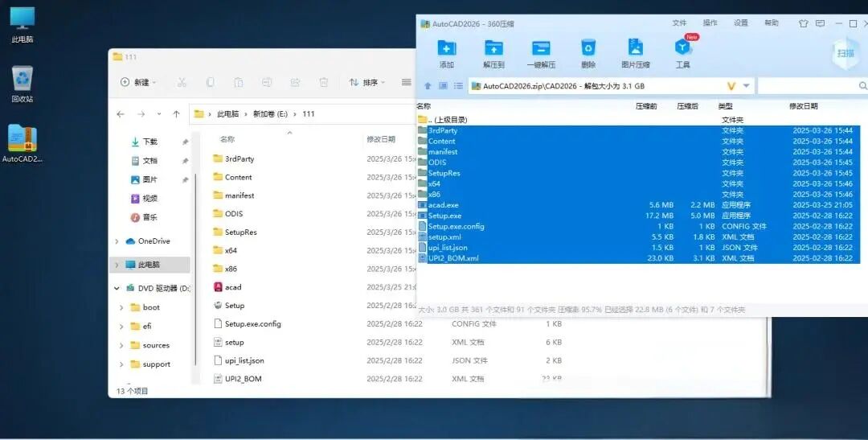
Task: Click the skin shirt icon in 360压缩 title bar
Action: click(803, 23)
